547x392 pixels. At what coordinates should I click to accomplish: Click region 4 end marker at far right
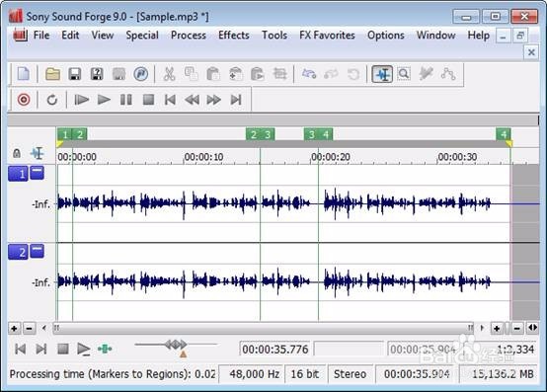pos(504,134)
